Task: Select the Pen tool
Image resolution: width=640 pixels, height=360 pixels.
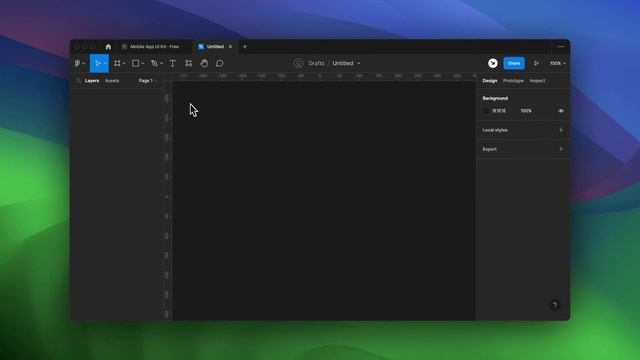Action: [x=154, y=63]
